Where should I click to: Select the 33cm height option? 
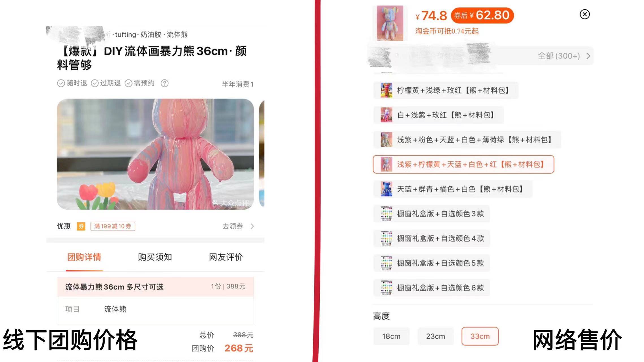480,336
